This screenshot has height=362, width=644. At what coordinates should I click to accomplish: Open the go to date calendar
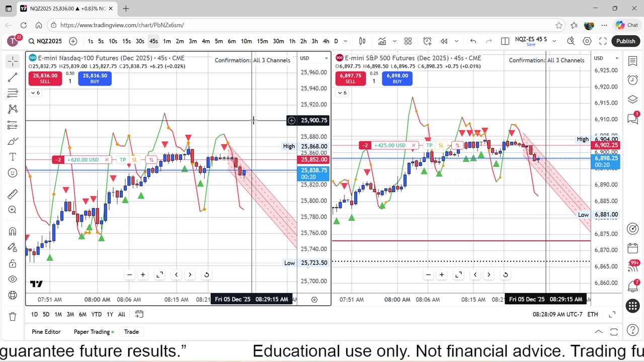pos(139,314)
